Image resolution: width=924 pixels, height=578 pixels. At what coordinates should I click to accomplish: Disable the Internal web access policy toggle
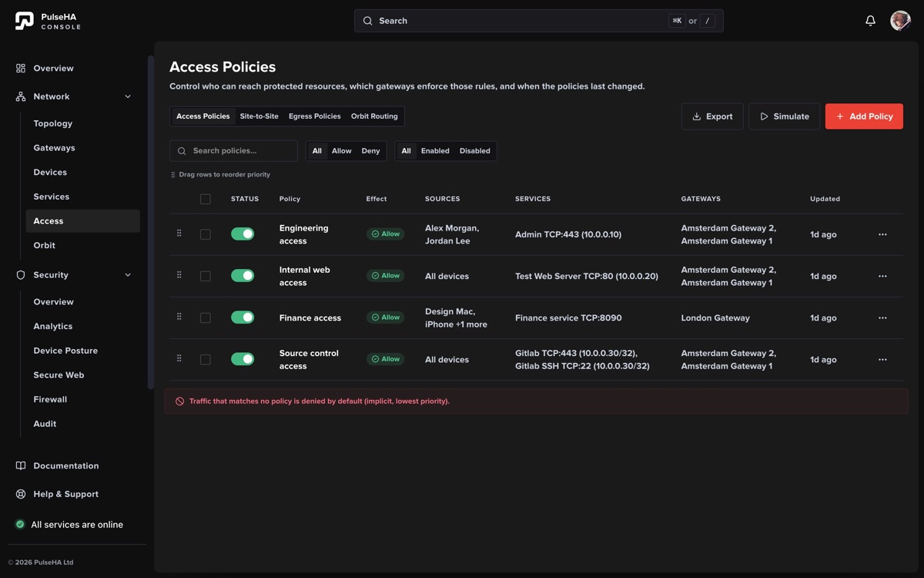(243, 276)
